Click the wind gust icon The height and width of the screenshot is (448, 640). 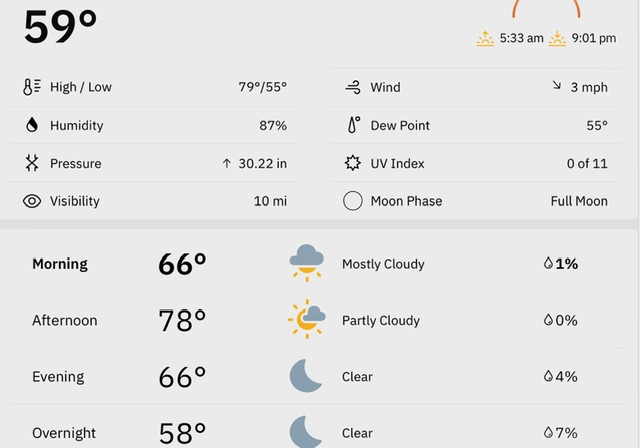click(x=353, y=87)
